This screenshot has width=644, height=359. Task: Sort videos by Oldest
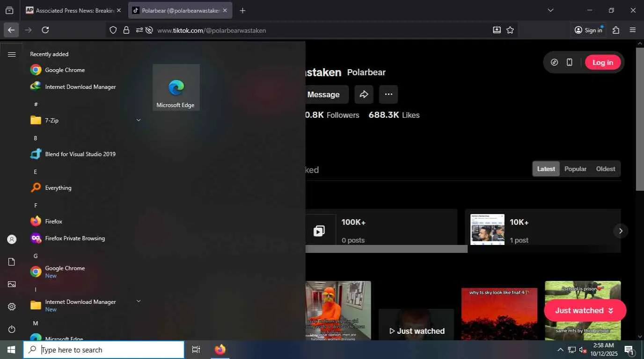click(606, 169)
